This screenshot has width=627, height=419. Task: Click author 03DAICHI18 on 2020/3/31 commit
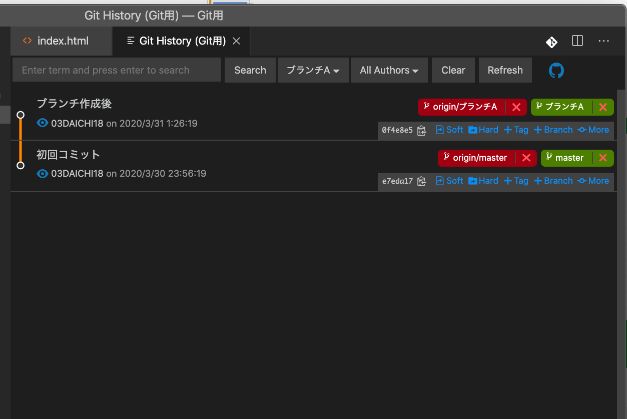tap(77, 124)
